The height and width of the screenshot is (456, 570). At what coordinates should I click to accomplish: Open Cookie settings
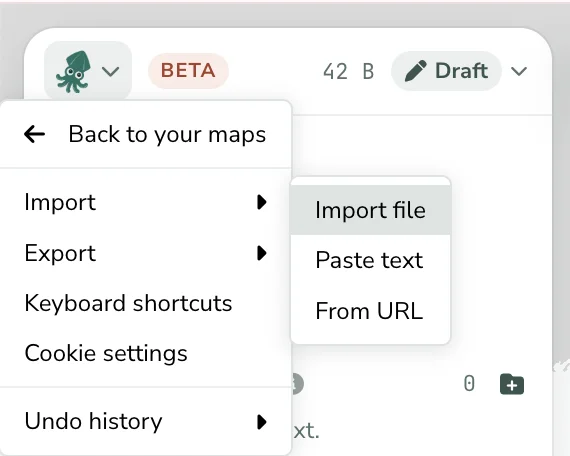point(145,353)
